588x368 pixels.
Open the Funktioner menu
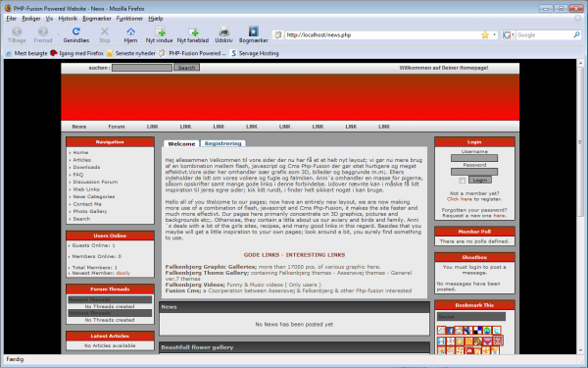129,19
